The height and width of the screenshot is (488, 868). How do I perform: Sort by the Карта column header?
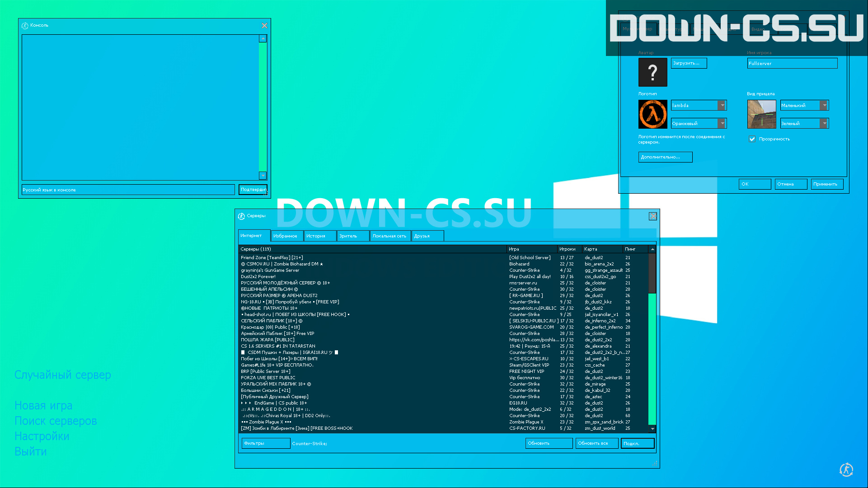tap(602, 249)
